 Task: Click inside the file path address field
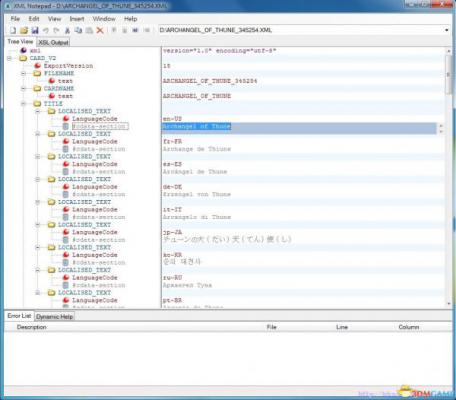(x=301, y=30)
